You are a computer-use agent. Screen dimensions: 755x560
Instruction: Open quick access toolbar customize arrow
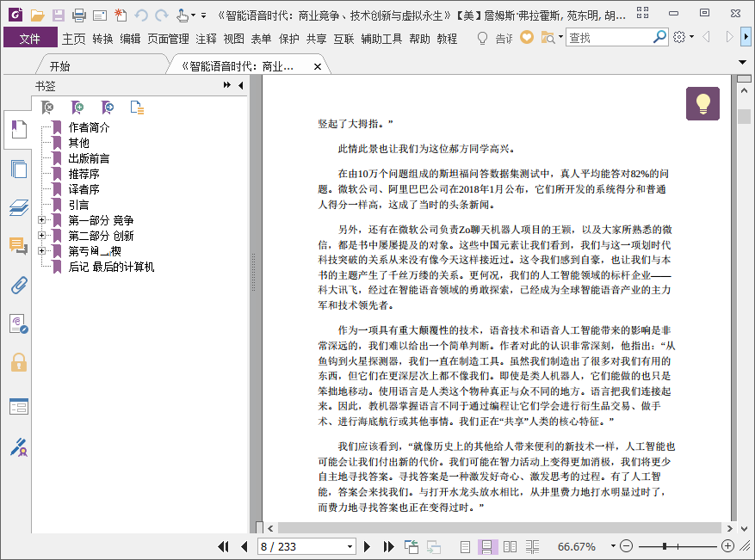[x=204, y=15]
